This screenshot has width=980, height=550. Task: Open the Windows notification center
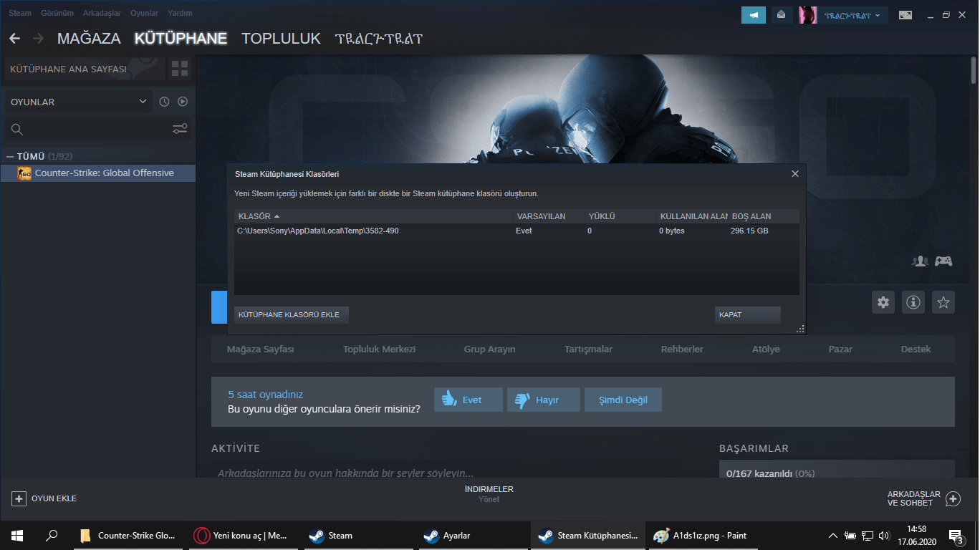956,536
